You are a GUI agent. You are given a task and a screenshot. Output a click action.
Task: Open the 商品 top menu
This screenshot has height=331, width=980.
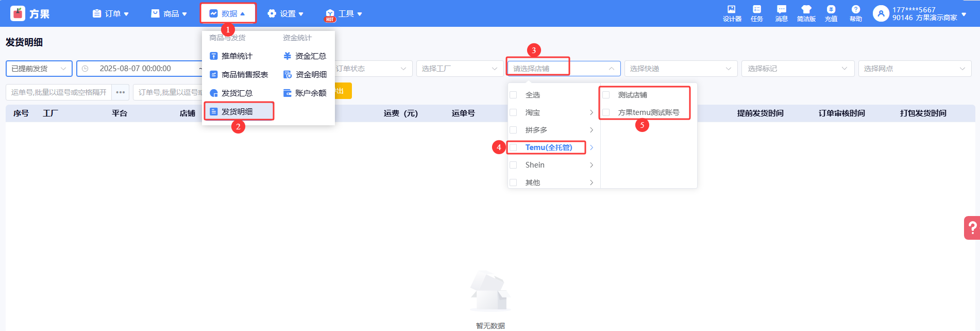coord(169,14)
